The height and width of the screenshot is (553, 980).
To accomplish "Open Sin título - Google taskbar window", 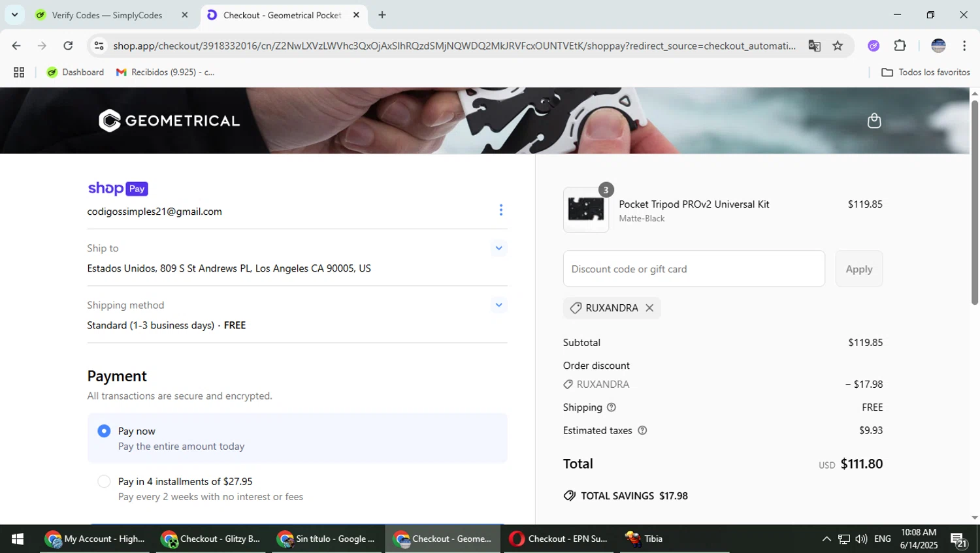I will (x=326, y=539).
